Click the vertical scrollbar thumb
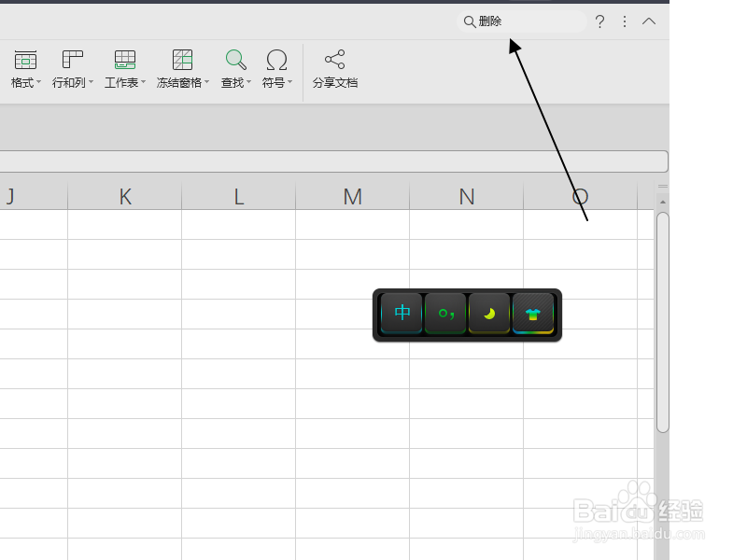Image resolution: width=747 pixels, height=560 pixels. [662, 322]
